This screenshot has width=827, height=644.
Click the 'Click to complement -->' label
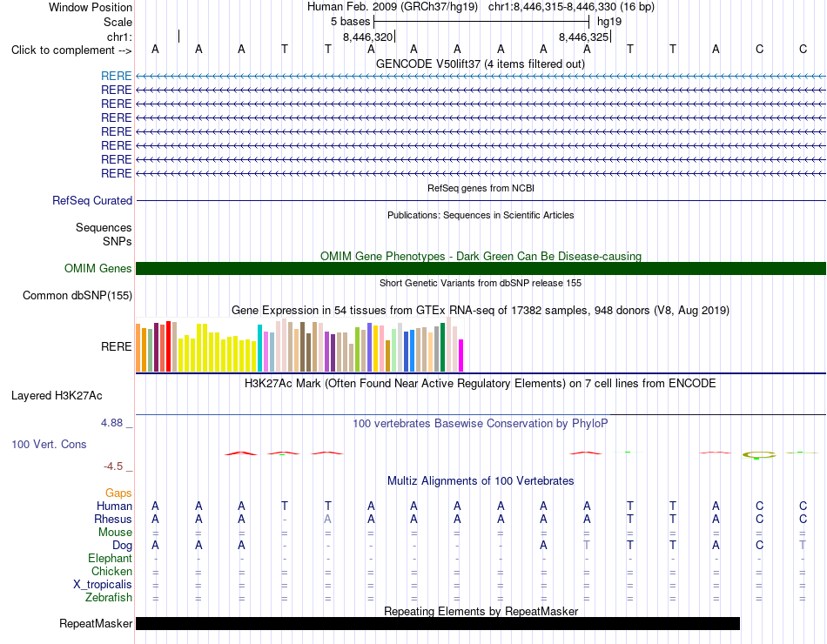click(x=71, y=50)
